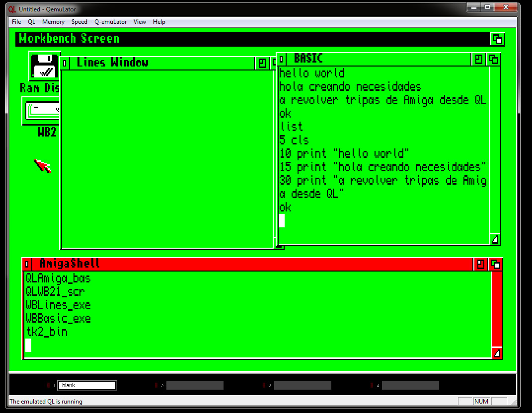Screen dimensions: 532x413
Task: Click the Workbench Screen depth gadget
Action: coord(497,39)
